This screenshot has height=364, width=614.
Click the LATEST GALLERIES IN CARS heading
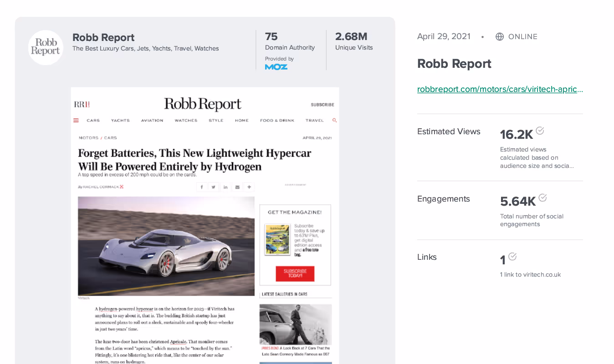coord(285,294)
